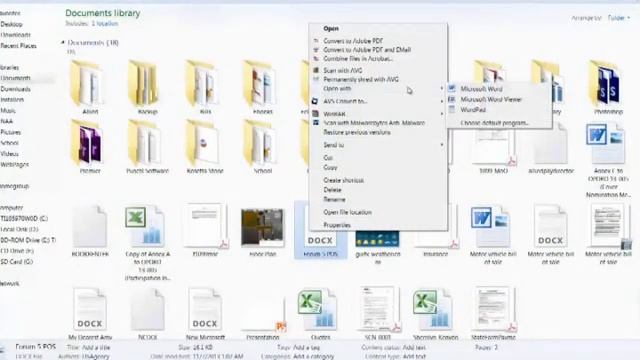The image size is (640, 360).
Task: Choose Restore previous versions
Action: (x=378, y=133)
